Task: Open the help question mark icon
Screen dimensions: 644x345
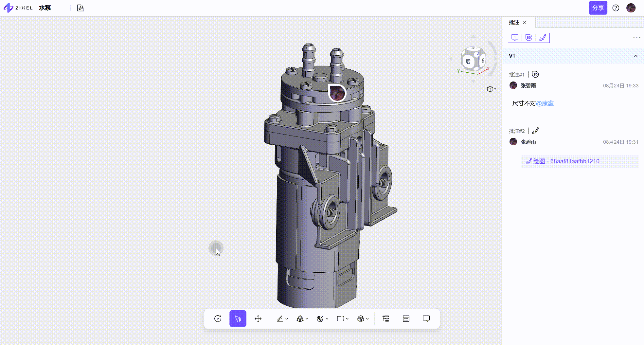Action: tap(616, 8)
